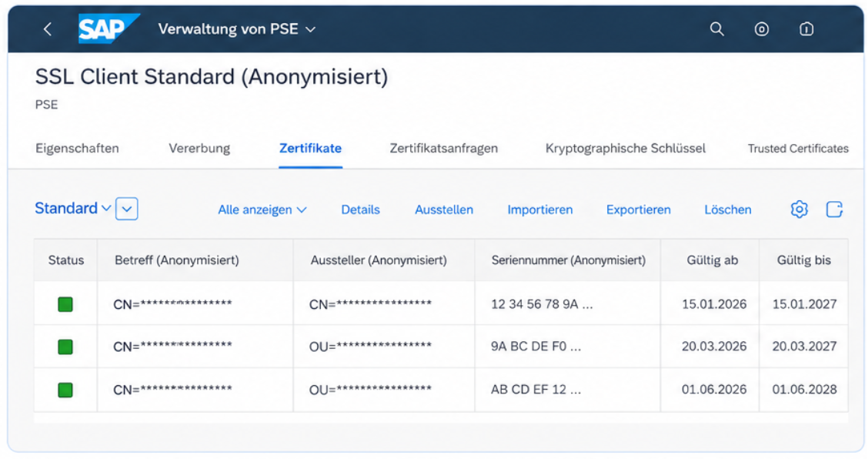Click green status square for AB CD EF 12 row
The width and height of the screenshot is (868, 459).
click(65, 390)
